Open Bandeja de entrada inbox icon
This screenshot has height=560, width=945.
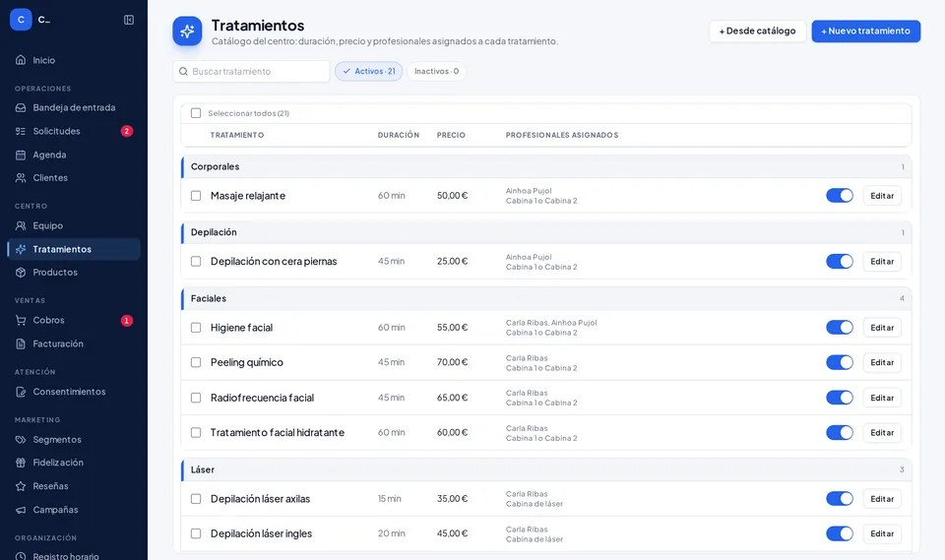21,107
